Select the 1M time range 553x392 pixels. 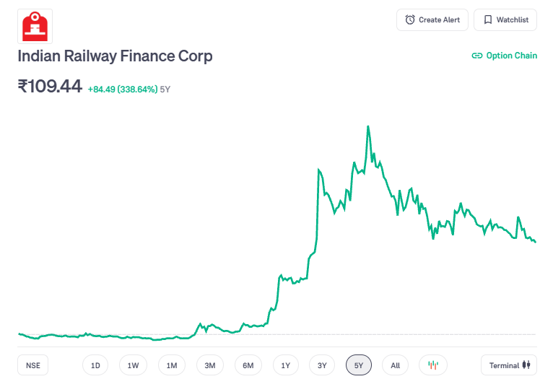[172, 365]
